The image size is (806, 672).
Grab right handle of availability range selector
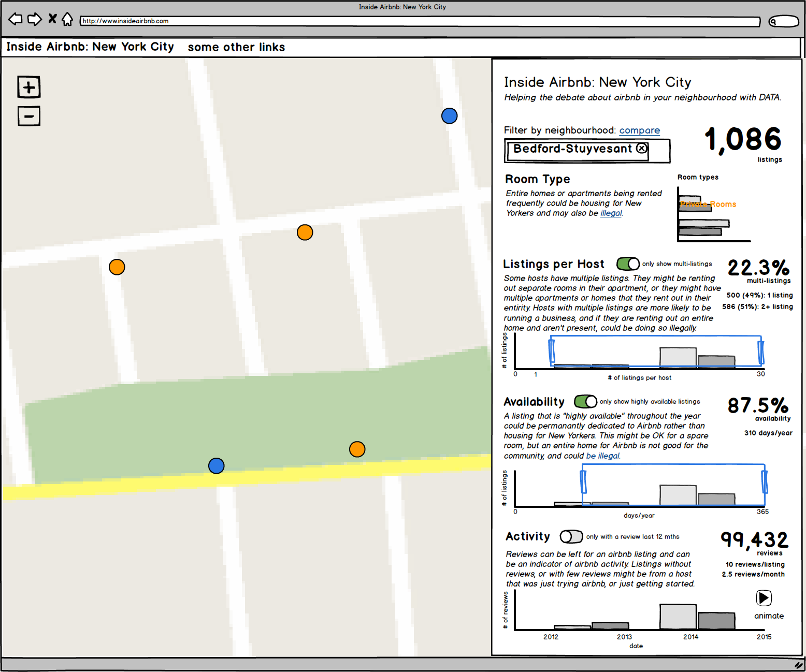[x=765, y=481]
